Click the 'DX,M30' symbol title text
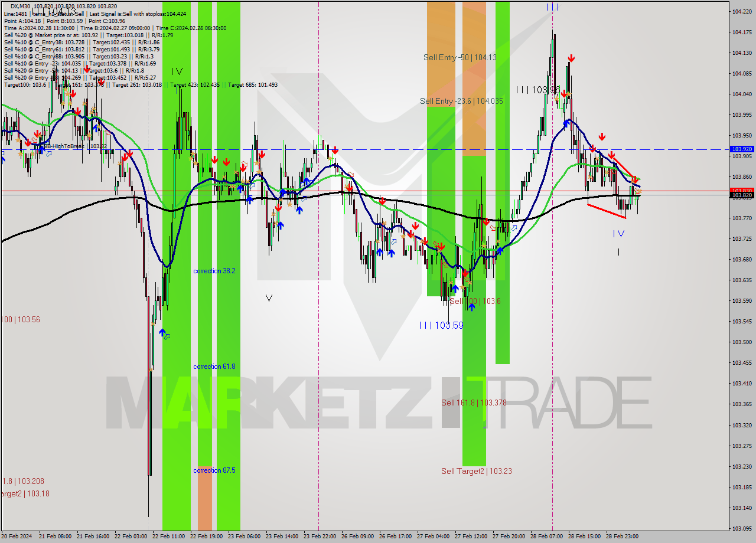This screenshot has height=543, width=756. click(x=21, y=6)
